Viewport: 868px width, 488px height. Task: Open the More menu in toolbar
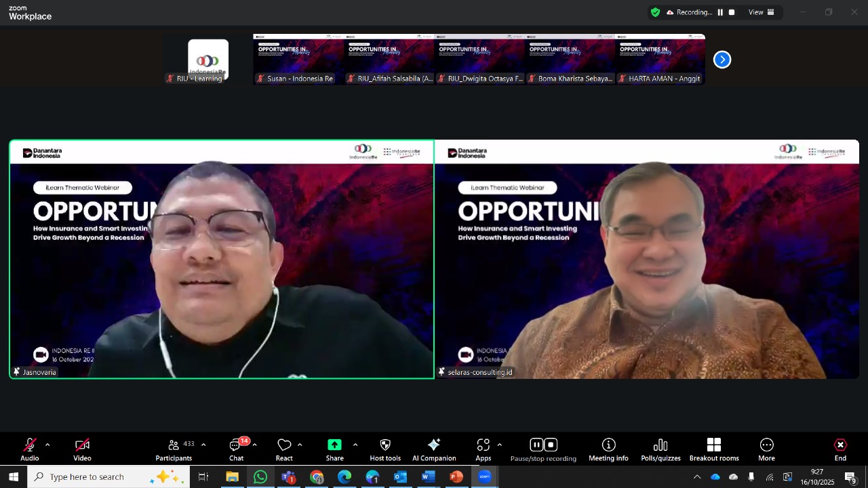[x=766, y=449]
